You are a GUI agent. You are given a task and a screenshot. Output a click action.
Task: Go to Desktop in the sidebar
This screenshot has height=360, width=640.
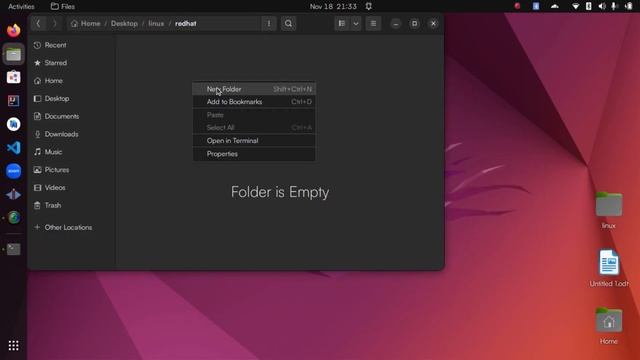(x=71, y=98)
